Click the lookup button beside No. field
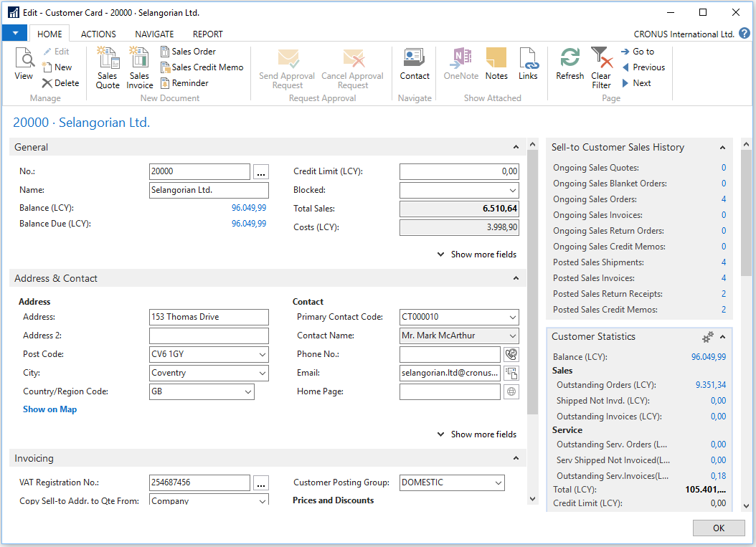 point(261,172)
